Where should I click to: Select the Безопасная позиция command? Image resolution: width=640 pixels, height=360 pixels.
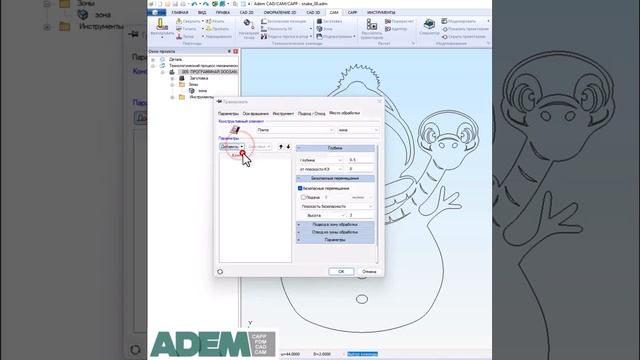284,21
